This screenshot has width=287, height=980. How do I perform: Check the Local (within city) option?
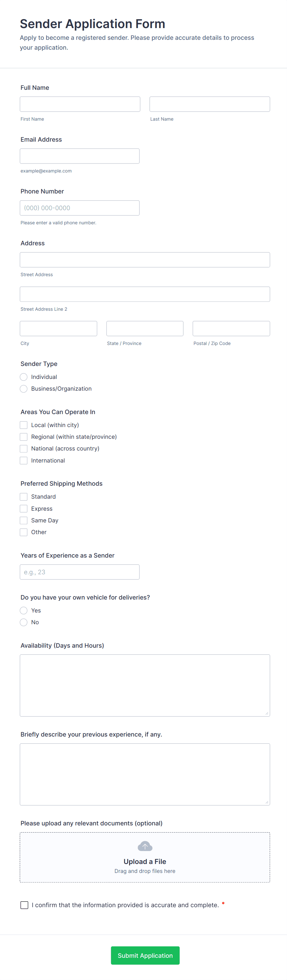(x=23, y=425)
